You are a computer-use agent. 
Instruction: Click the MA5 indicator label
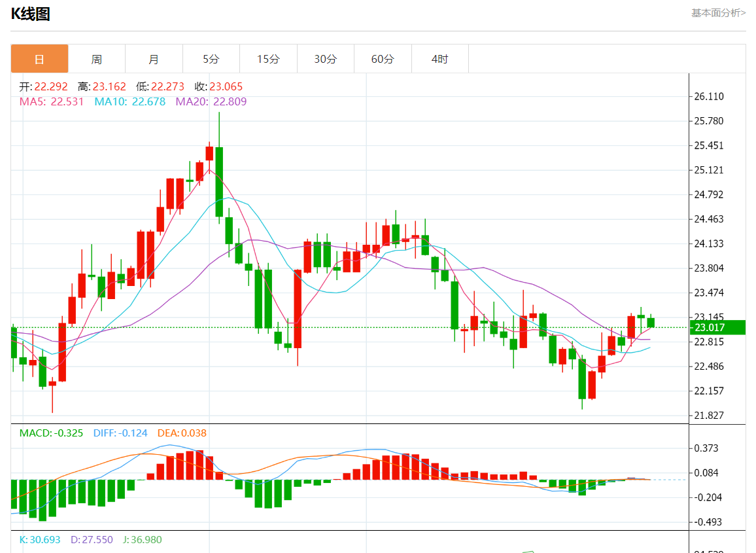point(52,101)
